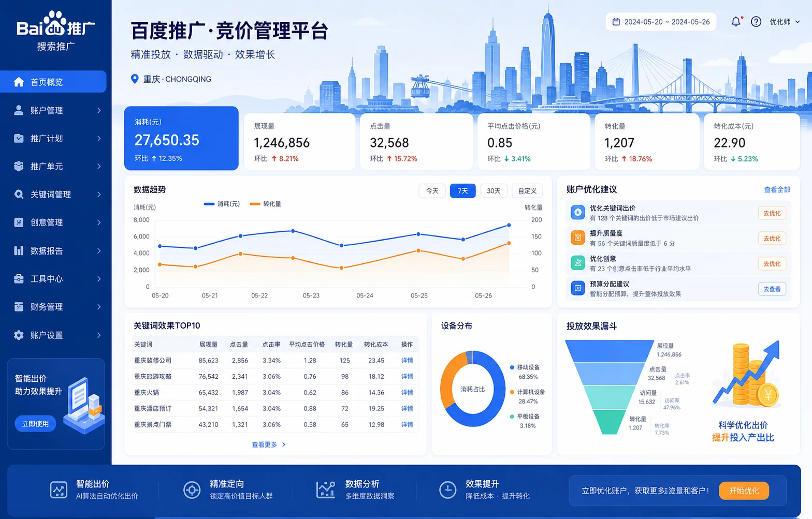
Task: Open notifications with the bell icon
Action: tap(736, 21)
